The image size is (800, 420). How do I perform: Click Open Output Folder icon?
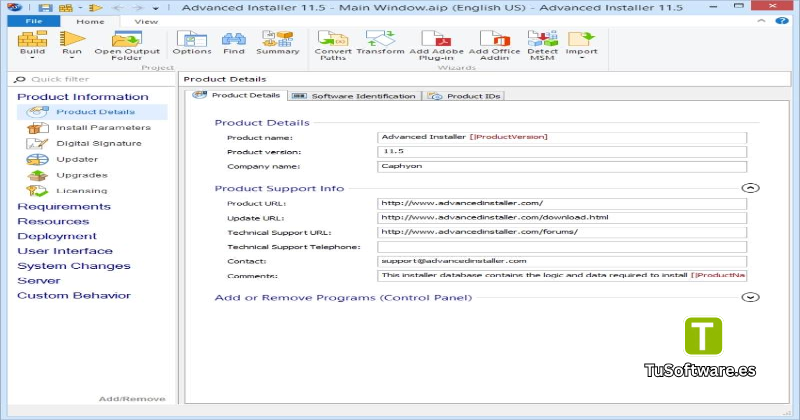click(x=127, y=39)
